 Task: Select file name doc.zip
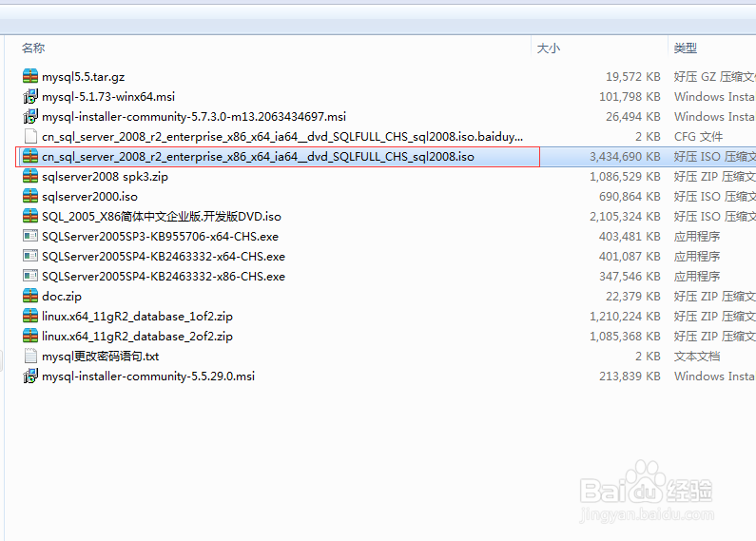pos(62,297)
